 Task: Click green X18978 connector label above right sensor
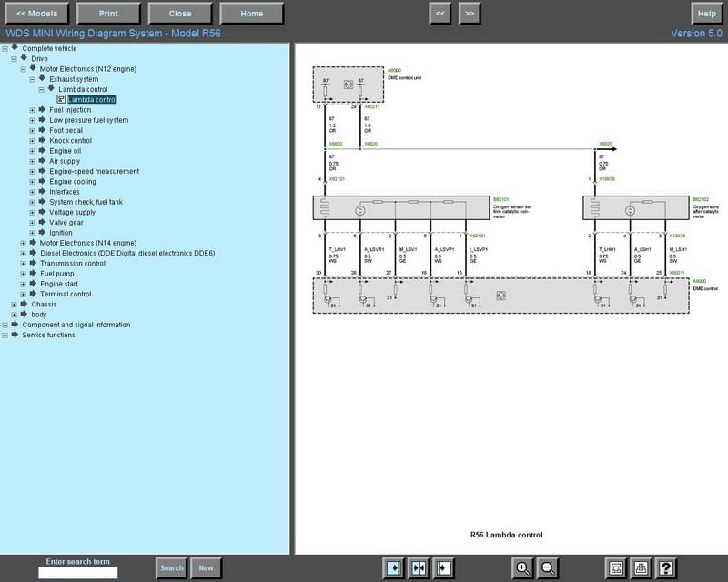[607, 178]
